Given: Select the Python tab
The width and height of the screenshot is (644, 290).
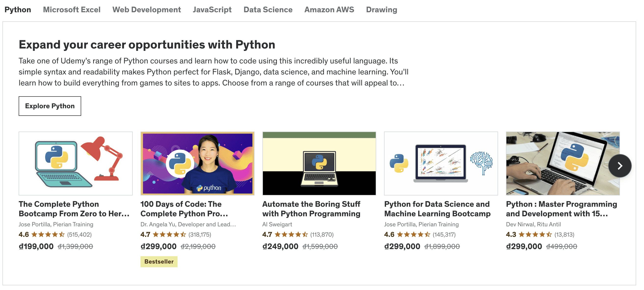Looking at the screenshot, I should tap(18, 10).
